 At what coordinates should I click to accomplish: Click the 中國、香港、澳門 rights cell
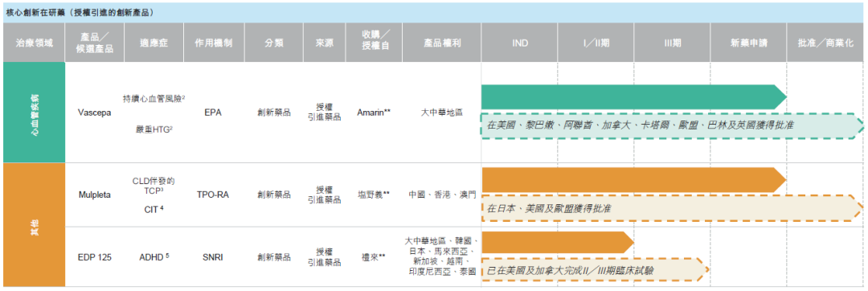coord(442,195)
